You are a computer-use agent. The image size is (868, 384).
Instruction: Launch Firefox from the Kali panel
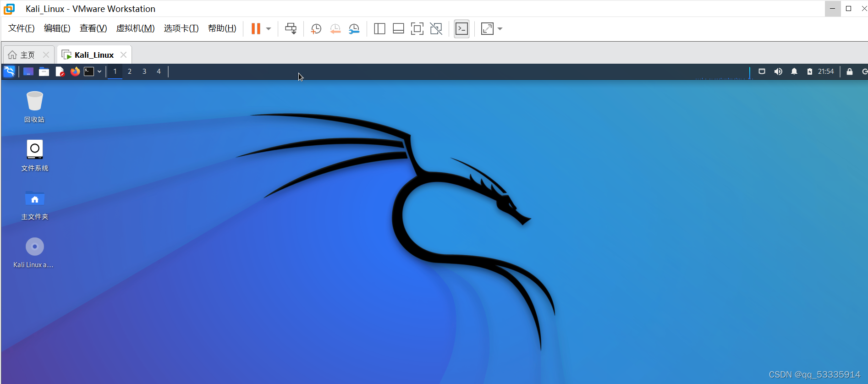click(x=75, y=71)
